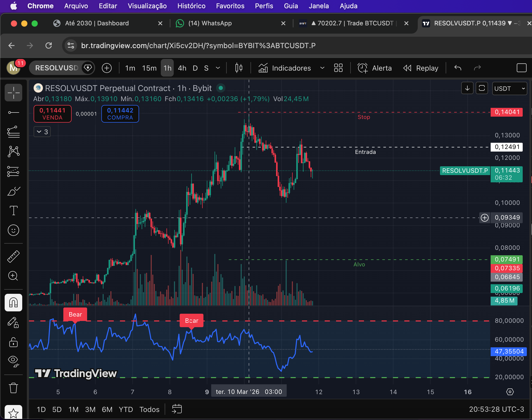
Task: Open the candlestick chart style icon
Action: pos(239,68)
